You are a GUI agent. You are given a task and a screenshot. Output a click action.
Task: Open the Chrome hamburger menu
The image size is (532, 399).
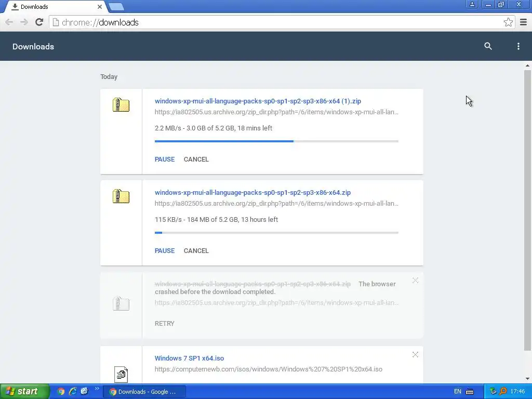[523, 22]
